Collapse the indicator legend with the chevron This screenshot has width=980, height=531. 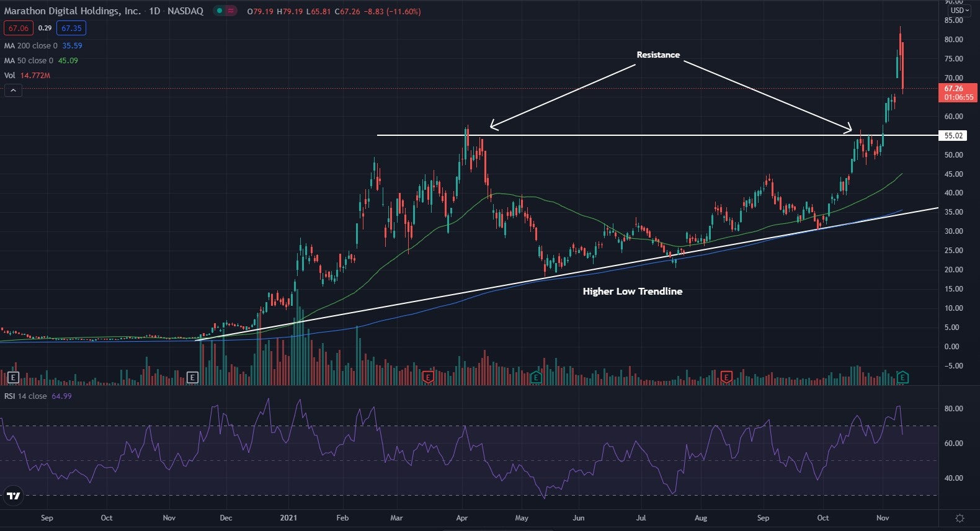[x=12, y=91]
